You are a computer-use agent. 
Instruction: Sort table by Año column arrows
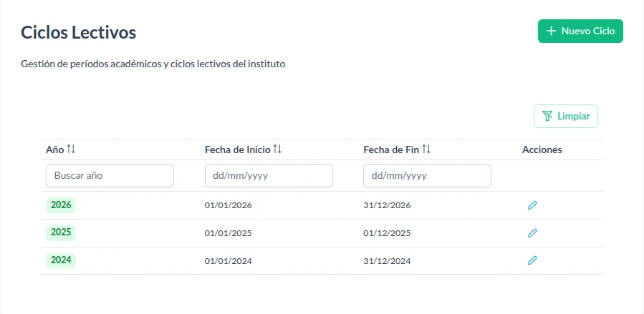click(71, 149)
